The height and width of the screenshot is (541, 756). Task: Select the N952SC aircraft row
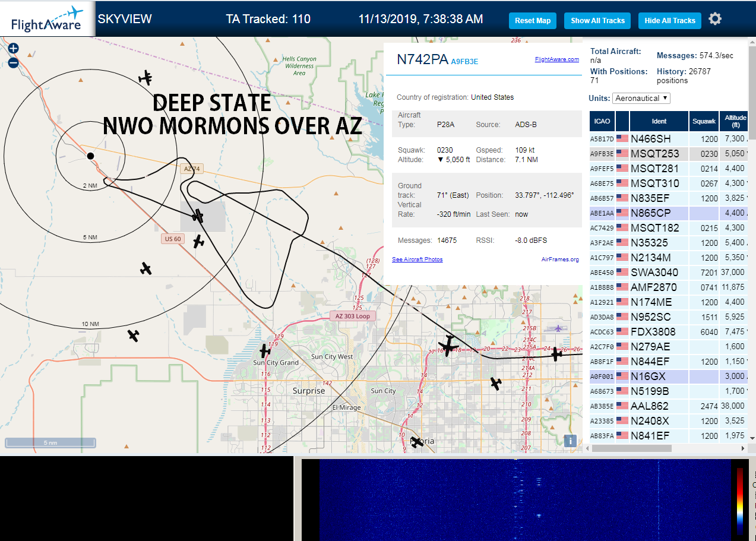pos(669,317)
